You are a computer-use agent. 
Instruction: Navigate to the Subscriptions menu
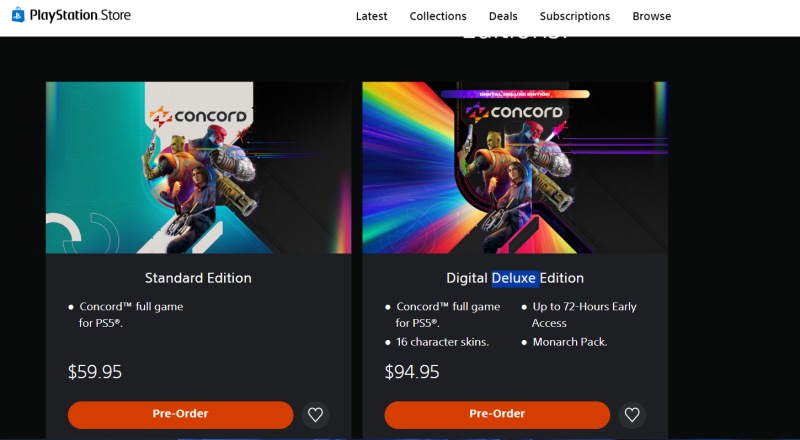point(574,16)
